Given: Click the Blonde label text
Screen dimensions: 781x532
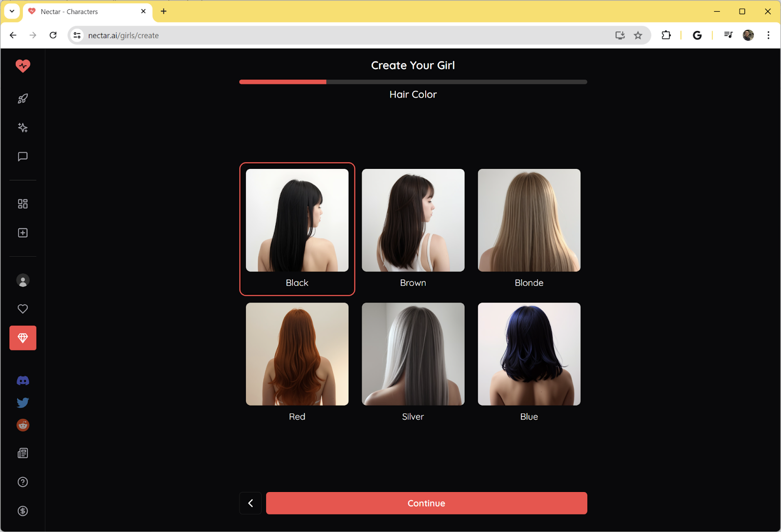Looking at the screenshot, I should tap(529, 283).
